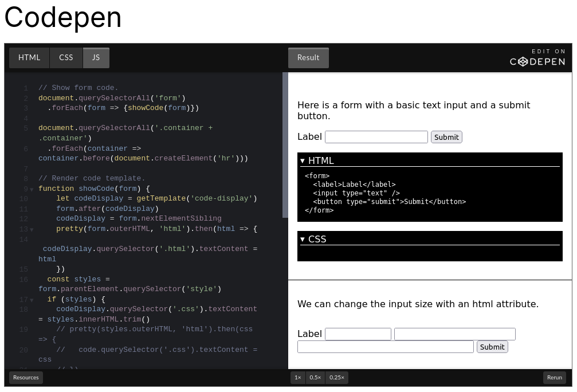The width and height of the screenshot is (577, 392).
Task: Fold the code block at line 13
Action: coord(32,229)
